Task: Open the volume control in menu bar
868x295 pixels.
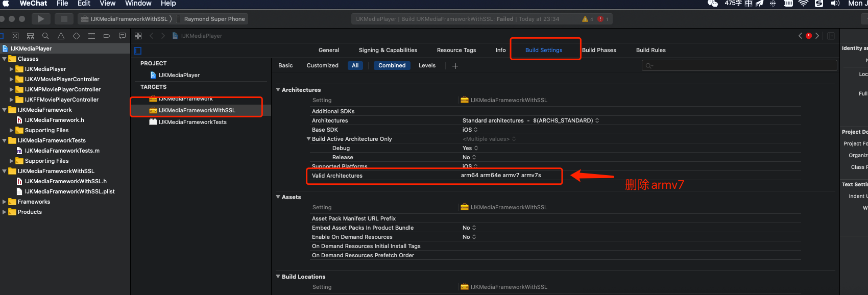Action: pos(835,4)
